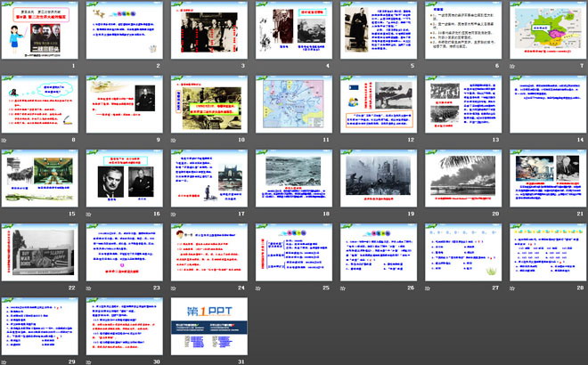Viewport: 588px width, 365px height.
Task: Click the animation star under slide 23
Action: pos(90,288)
